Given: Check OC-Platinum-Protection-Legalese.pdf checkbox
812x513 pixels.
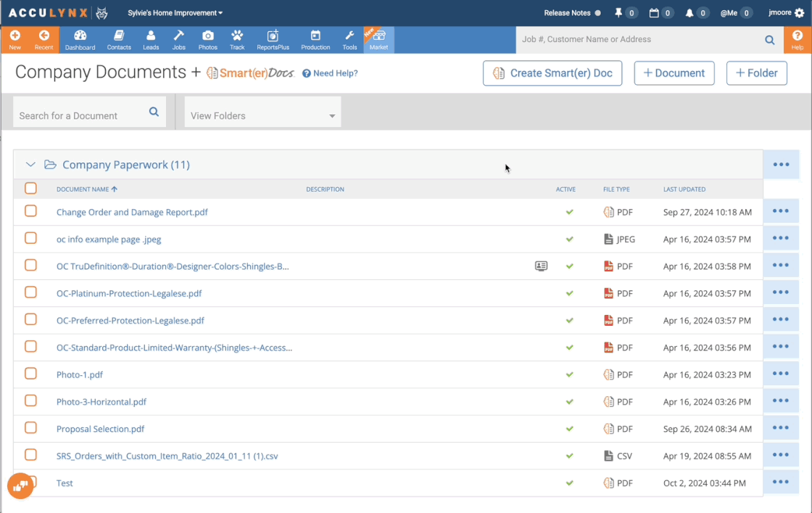Looking at the screenshot, I should point(30,292).
